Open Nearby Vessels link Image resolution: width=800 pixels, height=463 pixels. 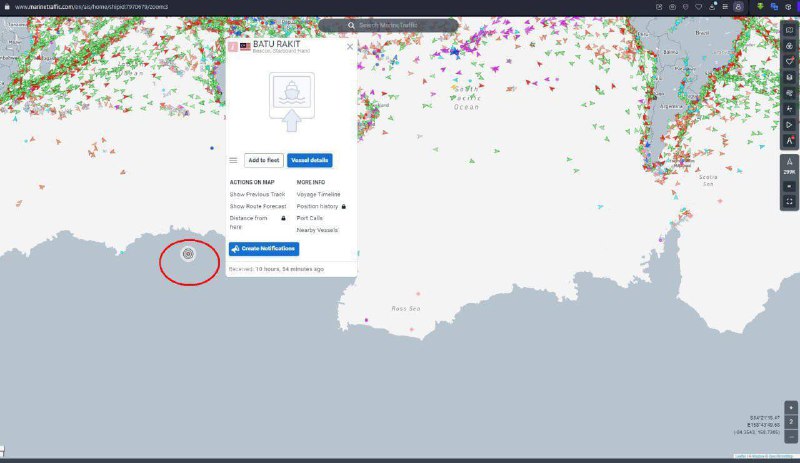pos(317,230)
